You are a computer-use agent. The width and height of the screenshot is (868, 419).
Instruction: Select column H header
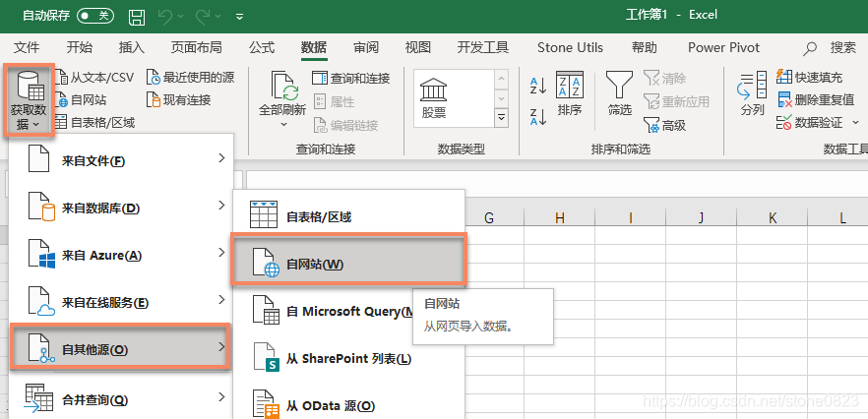point(560,218)
